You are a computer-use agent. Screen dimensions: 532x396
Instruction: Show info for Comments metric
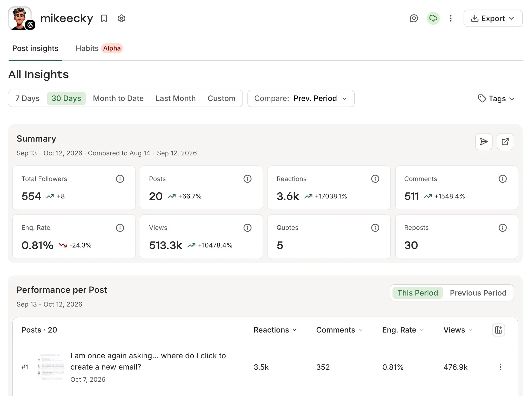coord(503,179)
